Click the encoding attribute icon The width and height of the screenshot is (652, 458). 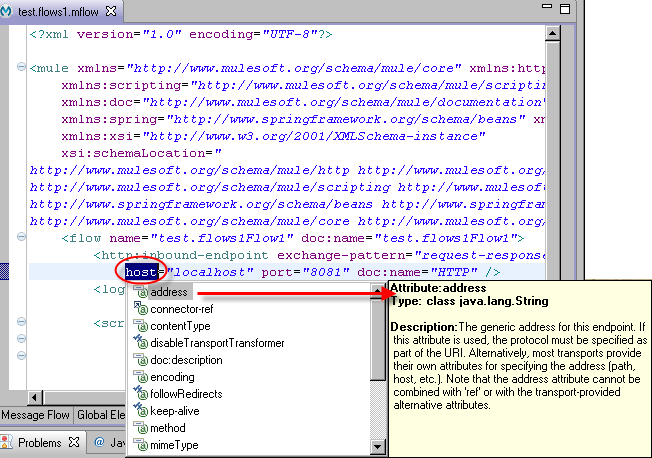(141, 377)
